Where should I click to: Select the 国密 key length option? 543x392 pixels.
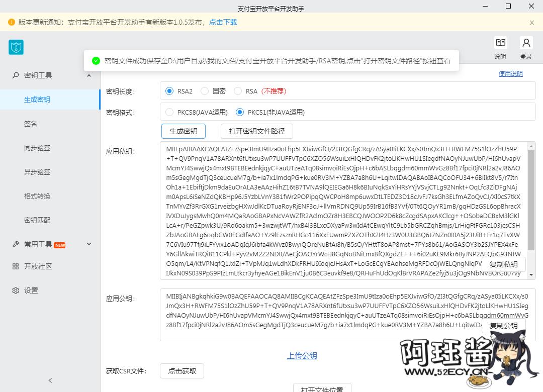click(205, 91)
